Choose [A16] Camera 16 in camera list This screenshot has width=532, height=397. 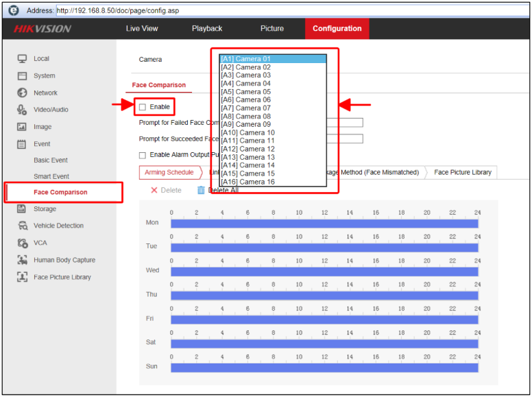click(247, 182)
